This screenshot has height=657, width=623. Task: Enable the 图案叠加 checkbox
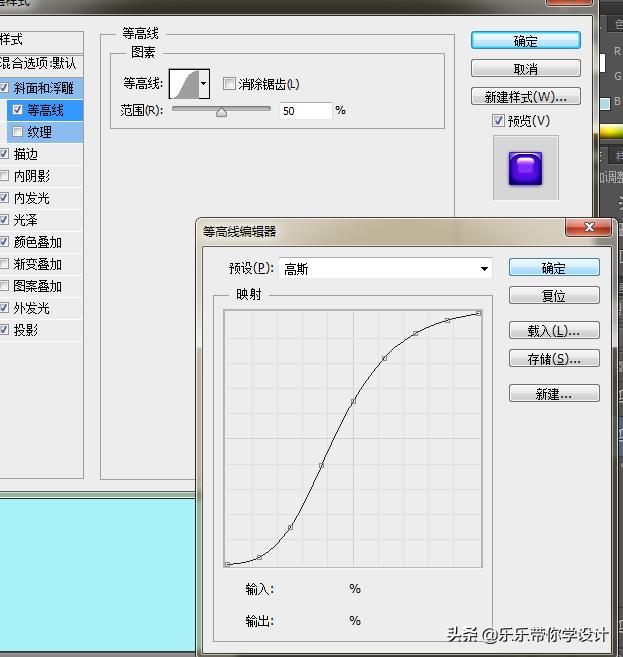point(4,286)
